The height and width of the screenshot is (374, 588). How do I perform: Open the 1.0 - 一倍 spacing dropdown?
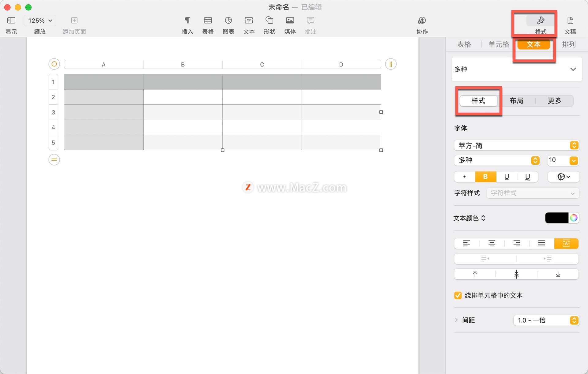click(546, 320)
